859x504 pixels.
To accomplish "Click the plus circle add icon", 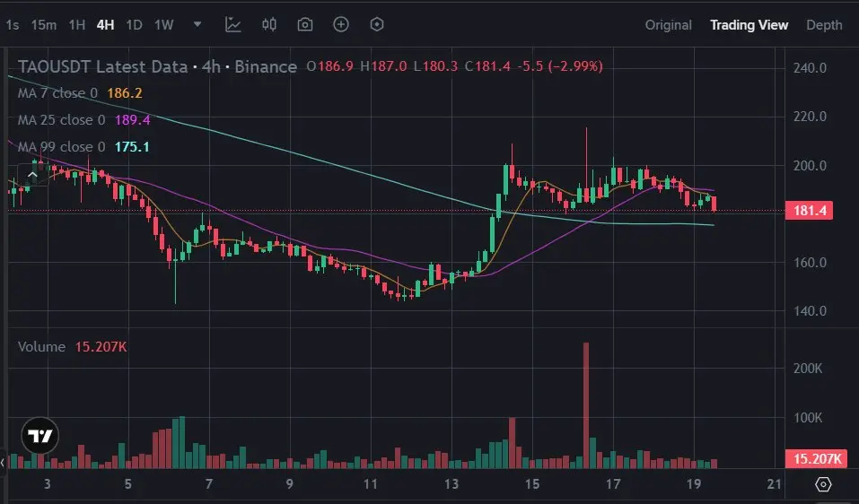I will [341, 24].
